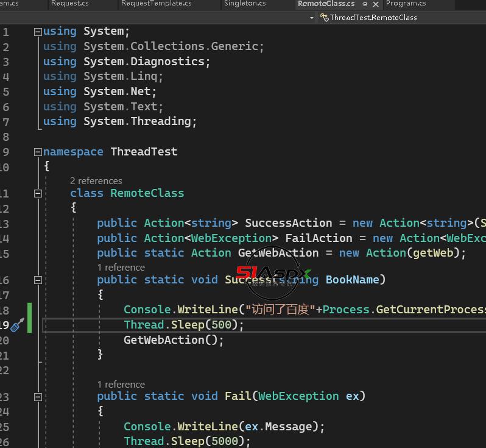486x448 pixels.
Task: Collapse the RemoteClass class outline
Action: 38,193
